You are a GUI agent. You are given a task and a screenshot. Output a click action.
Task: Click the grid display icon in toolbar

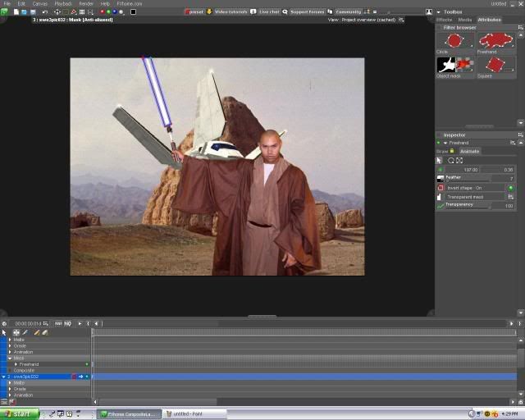tap(82, 11)
